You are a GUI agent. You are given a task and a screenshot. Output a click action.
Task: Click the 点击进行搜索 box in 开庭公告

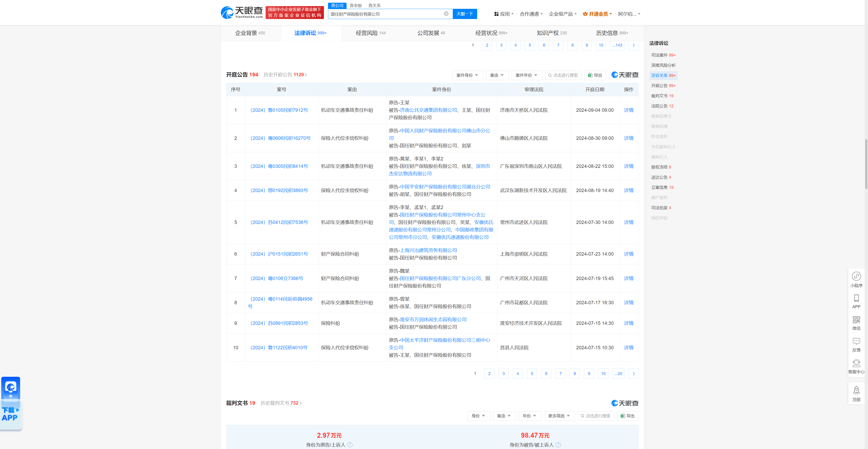pyautogui.click(x=563, y=75)
